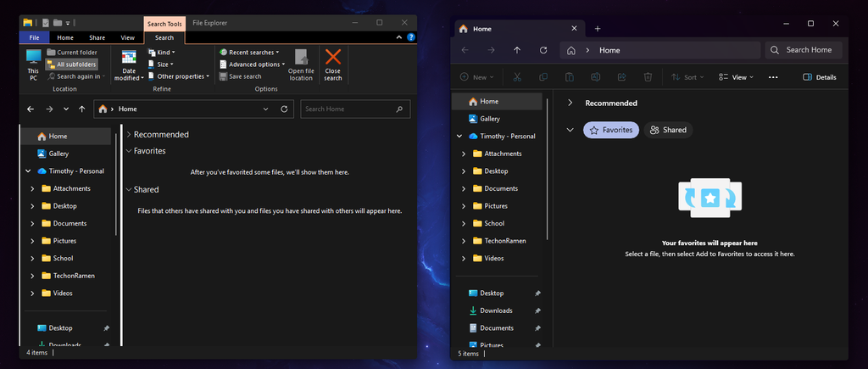Click Search Home field in right window
The image size is (868, 369).
(804, 50)
